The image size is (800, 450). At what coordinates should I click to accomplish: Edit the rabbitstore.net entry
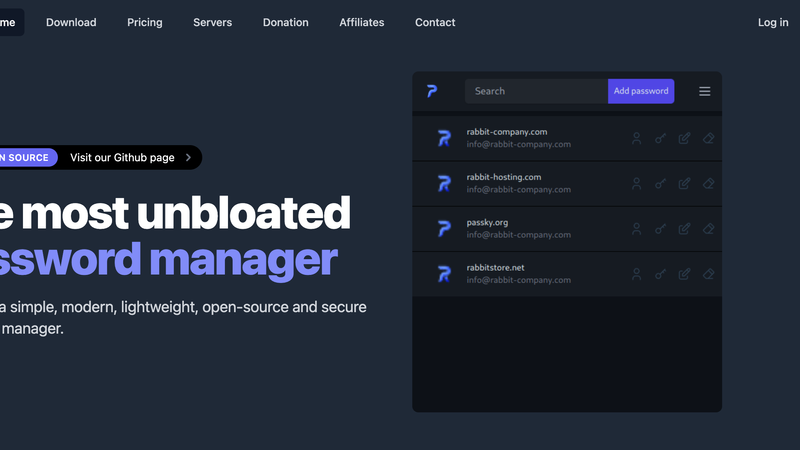pos(684,274)
